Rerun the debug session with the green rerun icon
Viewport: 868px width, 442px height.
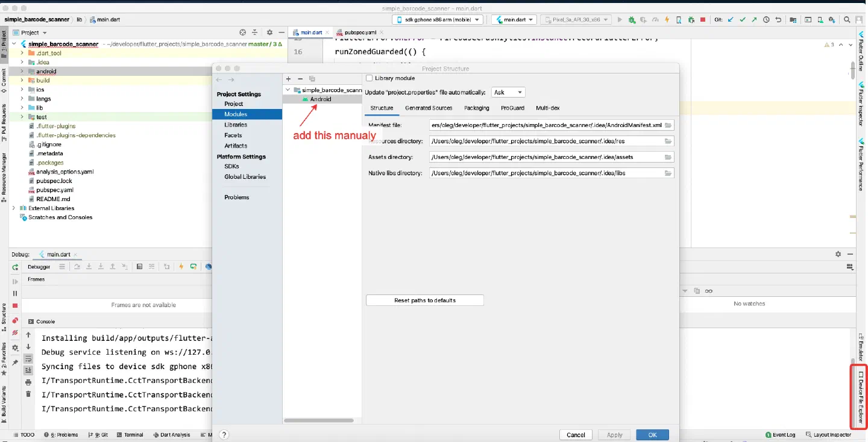(15, 267)
